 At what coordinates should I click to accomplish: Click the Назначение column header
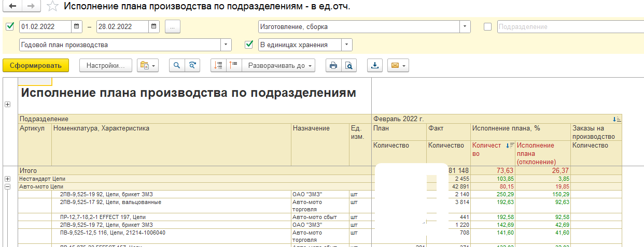point(311,128)
